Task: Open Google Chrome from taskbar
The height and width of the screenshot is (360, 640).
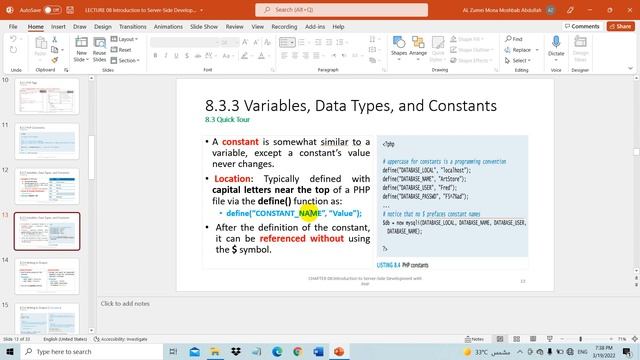Action: pos(298,351)
